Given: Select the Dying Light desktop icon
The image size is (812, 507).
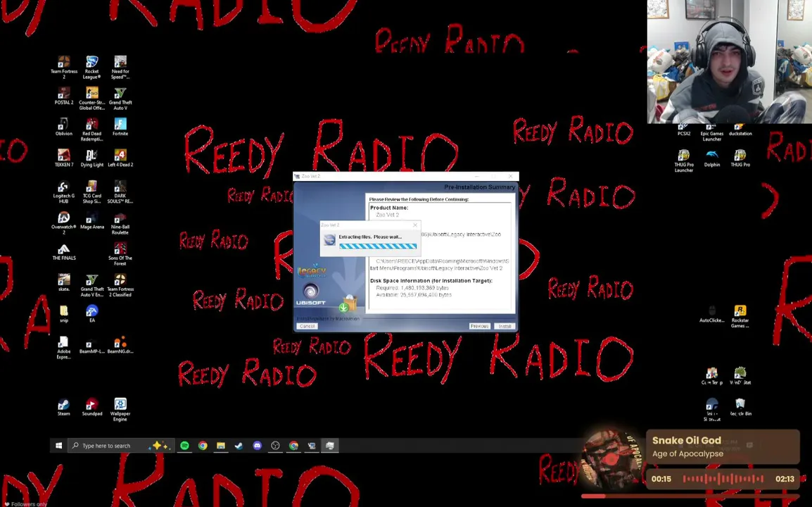Looking at the screenshot, I should 91,158.
